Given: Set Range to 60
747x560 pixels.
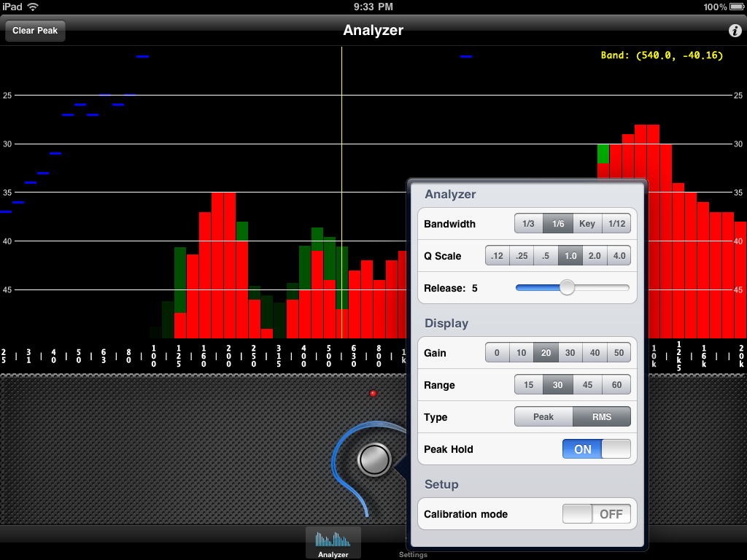Looking at the screenshot, I should (616, 385).
